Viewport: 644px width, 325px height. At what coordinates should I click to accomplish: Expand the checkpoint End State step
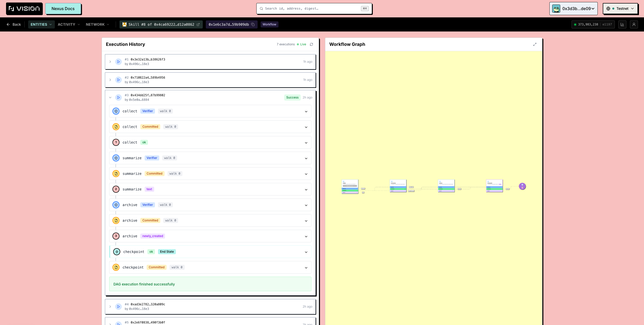pyautogui.click(x=306, y=252)
